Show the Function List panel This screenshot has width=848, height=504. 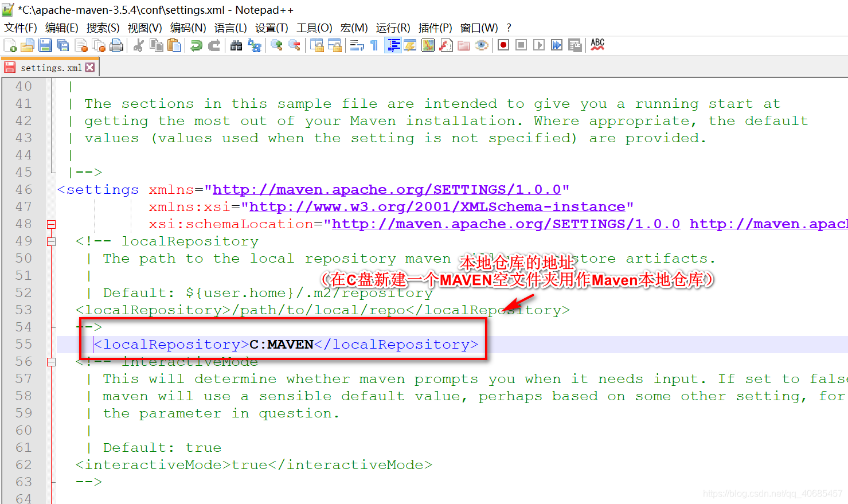(446, 45)
